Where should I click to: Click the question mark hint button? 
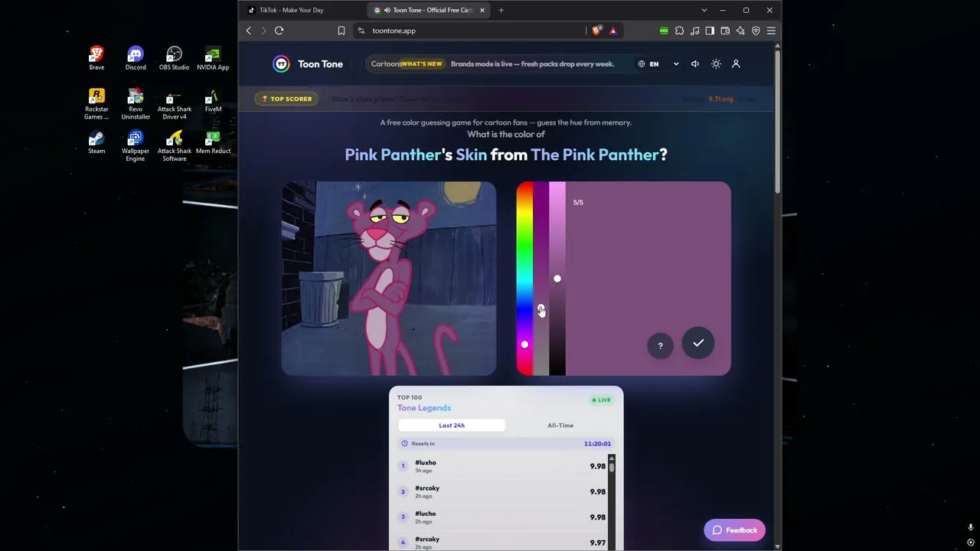(660, 346)
